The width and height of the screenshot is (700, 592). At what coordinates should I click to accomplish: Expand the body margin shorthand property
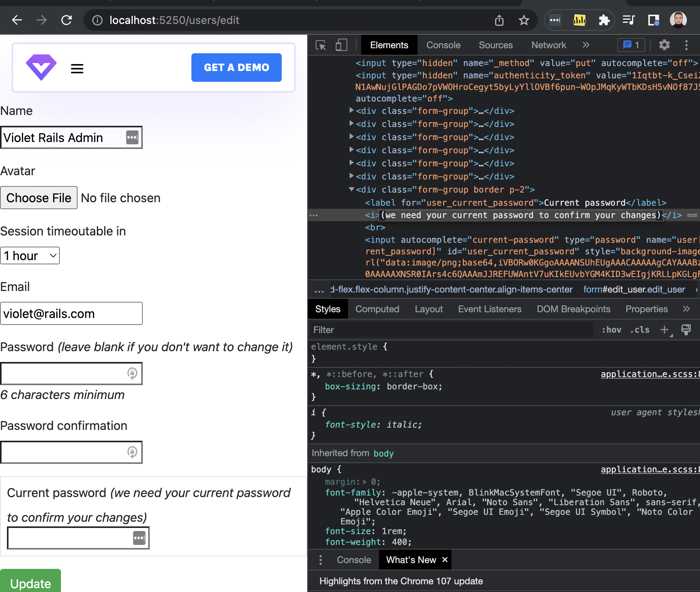point(365,482)
